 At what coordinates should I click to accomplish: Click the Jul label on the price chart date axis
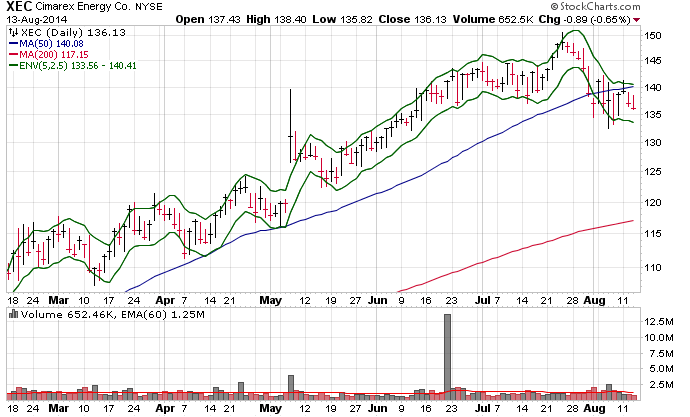483,300
